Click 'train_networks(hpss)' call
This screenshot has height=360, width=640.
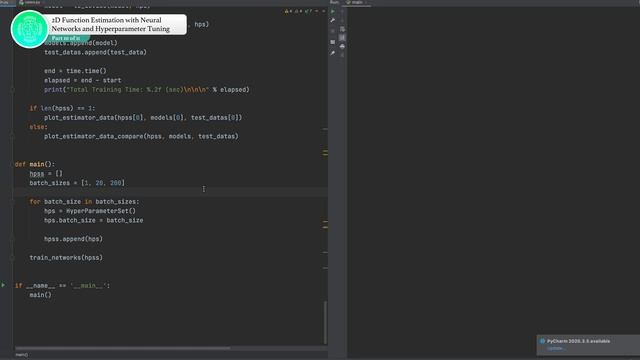tap(66, 258)
